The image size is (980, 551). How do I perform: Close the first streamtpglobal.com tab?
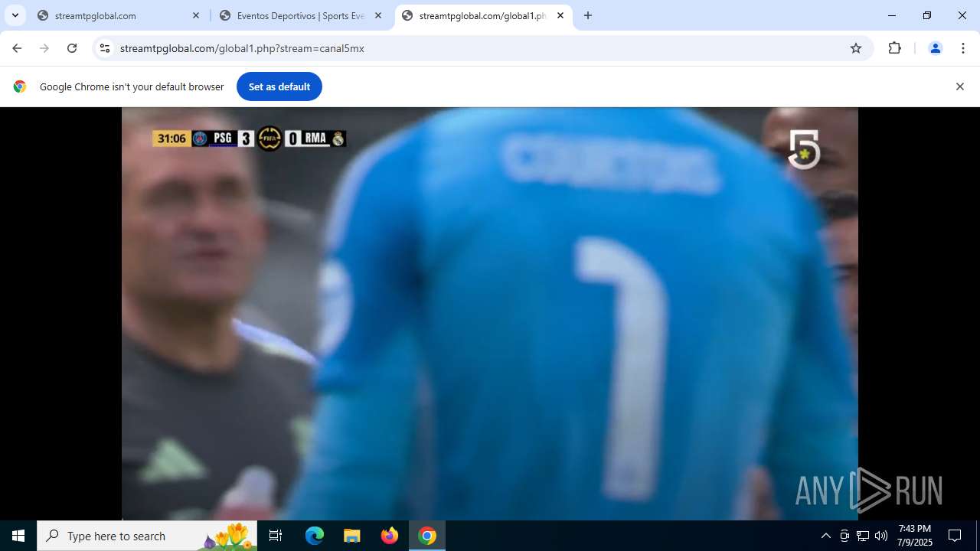[x=196, y=15]
